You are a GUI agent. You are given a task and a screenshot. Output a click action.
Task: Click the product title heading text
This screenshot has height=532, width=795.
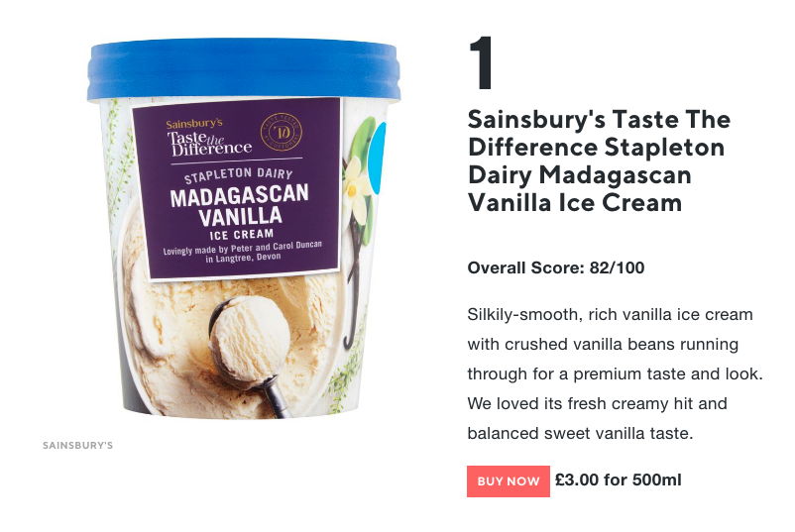[599, 161]
